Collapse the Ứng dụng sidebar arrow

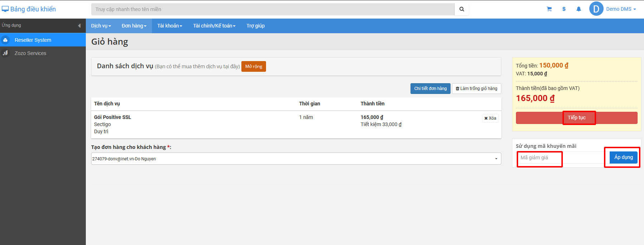(x=79, y=26)
